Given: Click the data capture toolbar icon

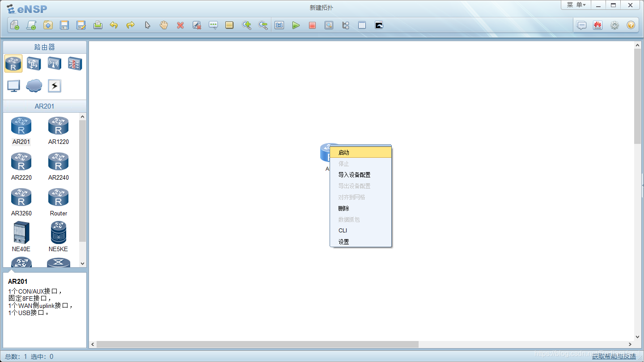Looking at the screenshot, I should [329, 25].
